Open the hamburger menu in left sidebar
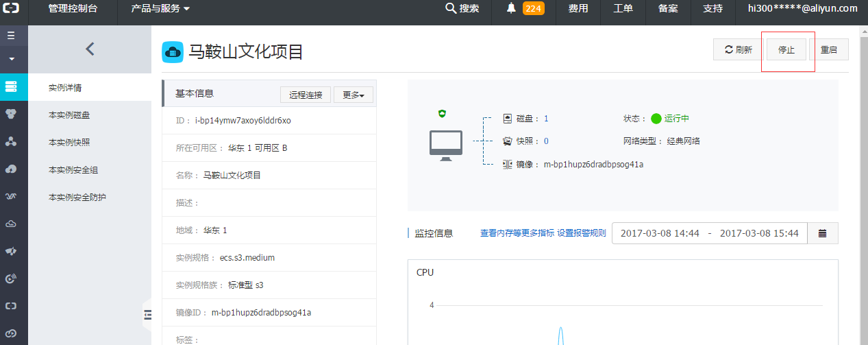The width and height of the screenshot is (868, 345). 11,35
